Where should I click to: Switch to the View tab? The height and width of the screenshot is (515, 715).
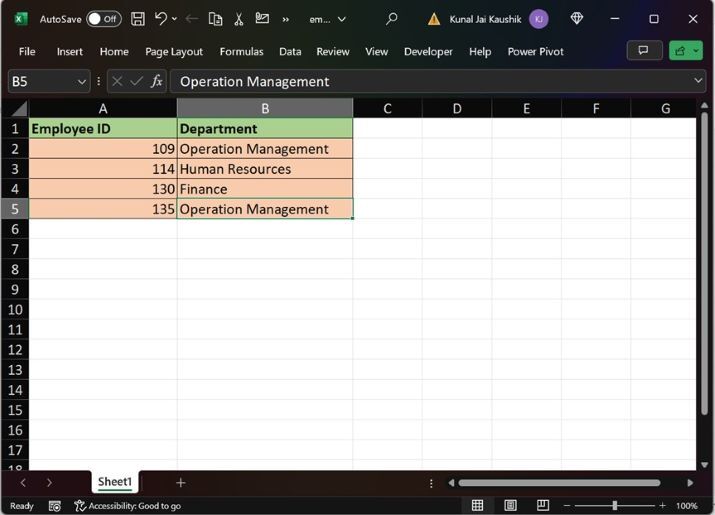pyautogui.click(x=376, y=52)
